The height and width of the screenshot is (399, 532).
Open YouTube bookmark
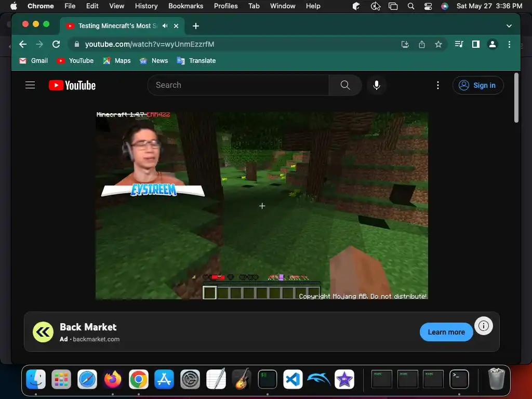(75, 61)
